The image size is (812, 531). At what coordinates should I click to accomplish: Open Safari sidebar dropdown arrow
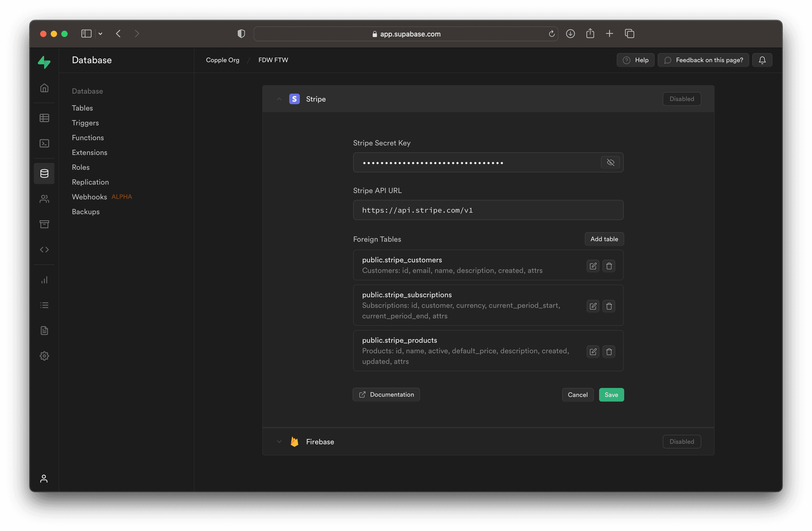(100, 34)
